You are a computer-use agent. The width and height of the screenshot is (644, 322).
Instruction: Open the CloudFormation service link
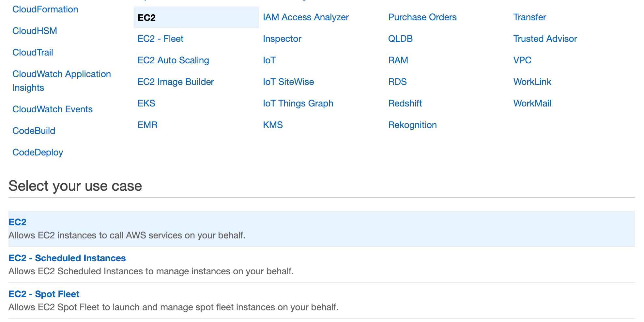(45, 9)
